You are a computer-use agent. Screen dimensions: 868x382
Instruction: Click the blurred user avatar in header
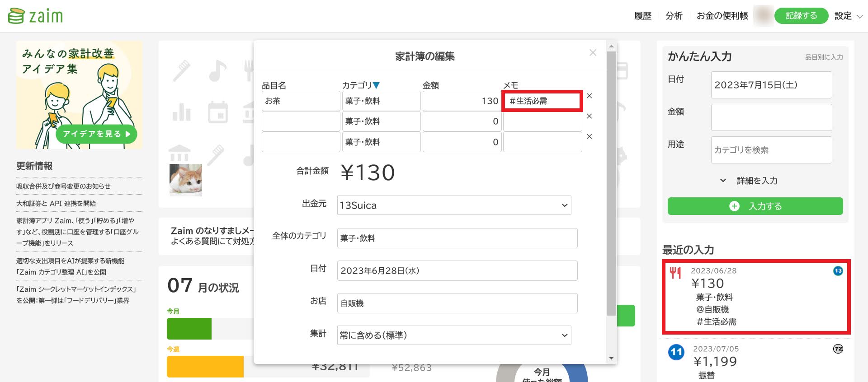pos(764,16)
